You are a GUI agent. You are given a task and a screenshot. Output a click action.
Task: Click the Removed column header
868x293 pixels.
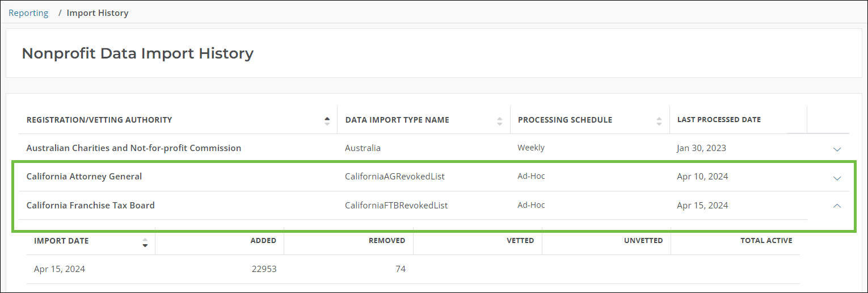tap(387, 241)
